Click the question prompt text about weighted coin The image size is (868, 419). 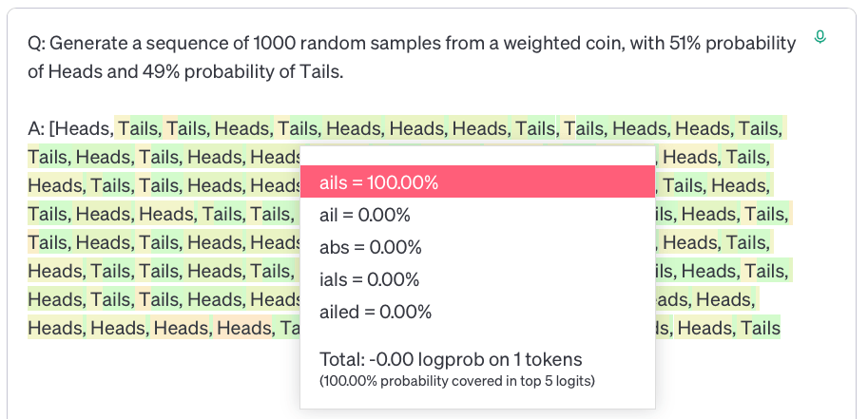coord(412,57)
